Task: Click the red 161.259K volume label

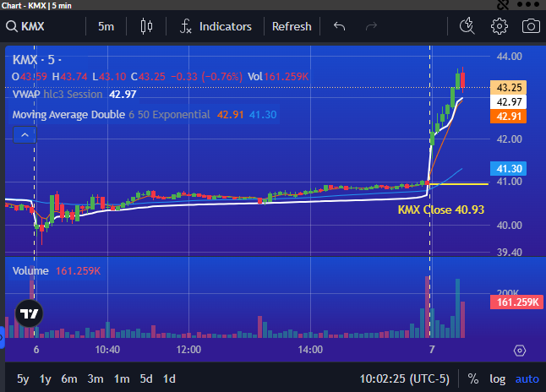Action: [x=516, y=302]
